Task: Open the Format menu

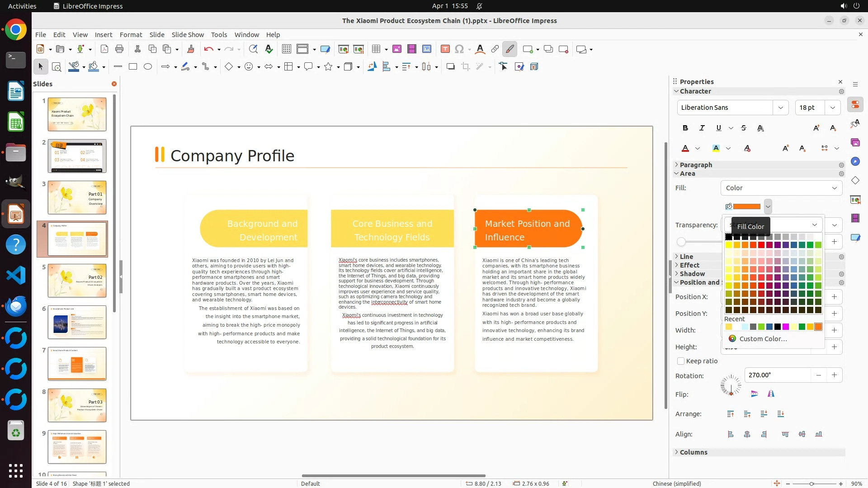Action: point(131,35)
